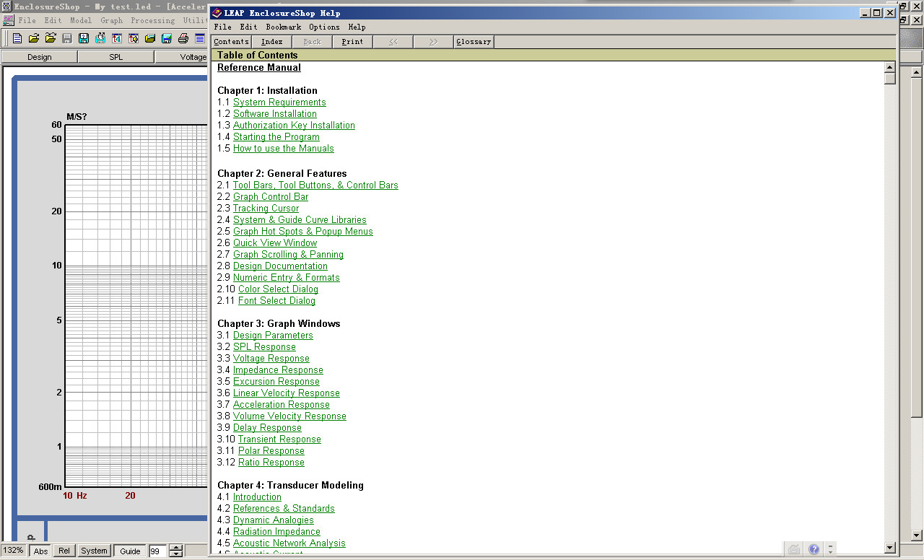Open Graph menu in EnclosureShop
The width and height of the screenshot is (924, 560).
[x=112, y=20]
